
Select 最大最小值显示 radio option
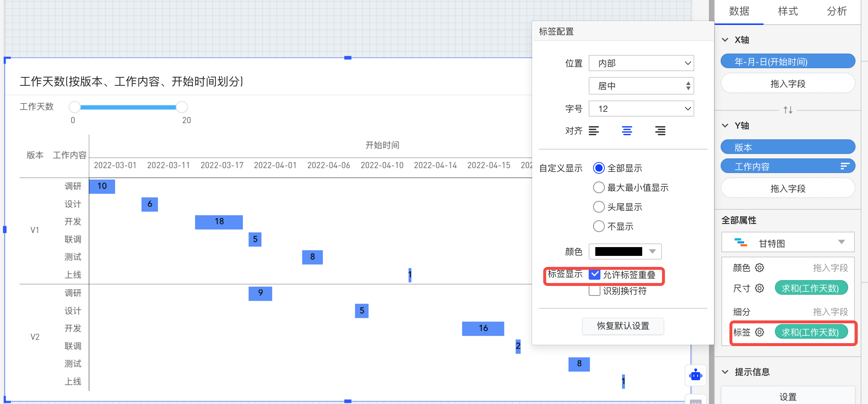[599, 187]
